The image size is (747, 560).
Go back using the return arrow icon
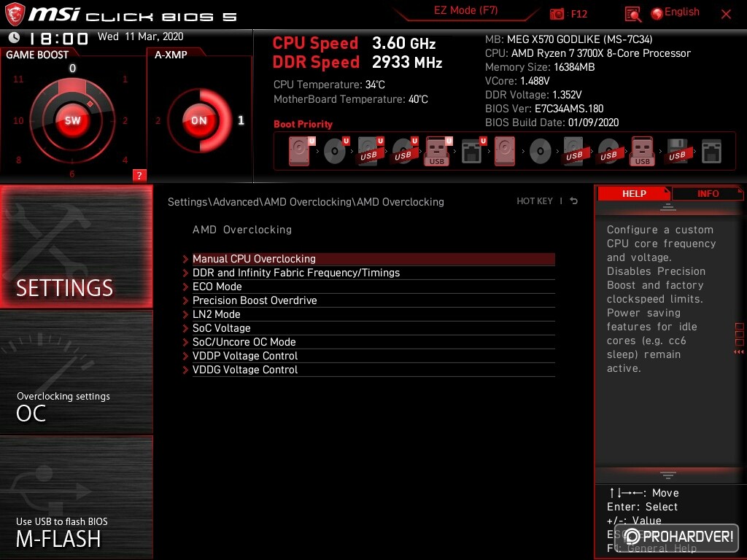[x=573, y=201]
